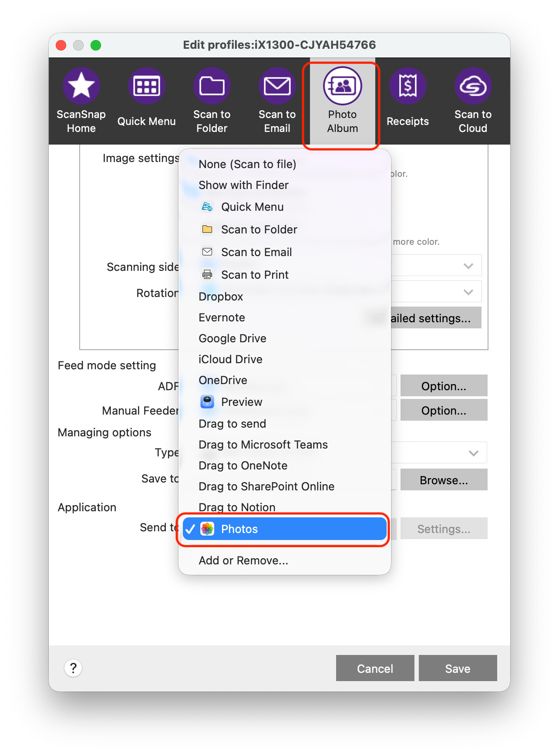Select Add or Remove… at list bottom
The image size is (559, 756).
(243, 560)
